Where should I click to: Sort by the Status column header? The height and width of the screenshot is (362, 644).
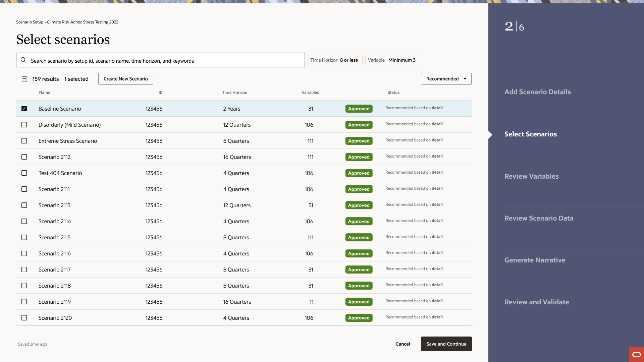tap(393, 93)
